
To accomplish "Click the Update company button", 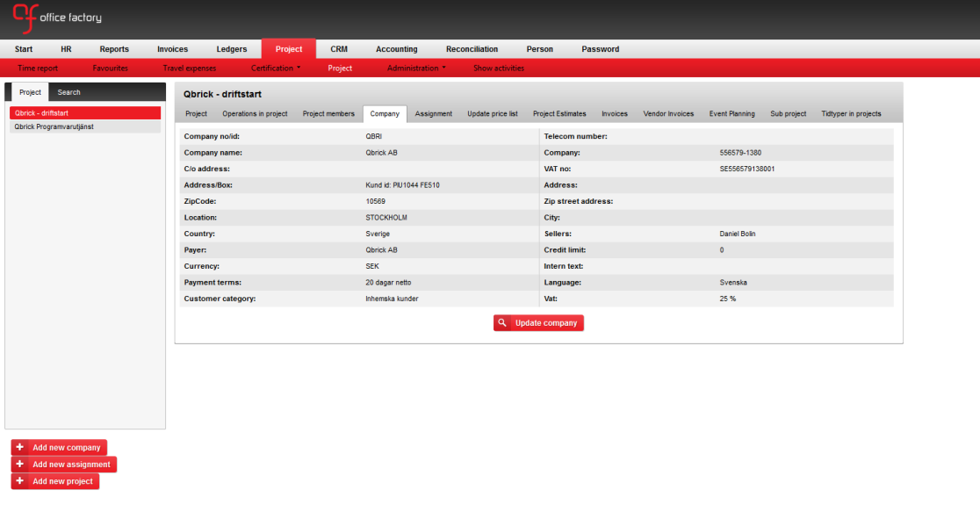I will point(539,323).
